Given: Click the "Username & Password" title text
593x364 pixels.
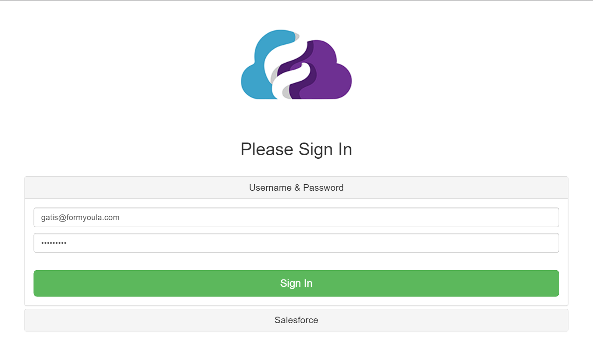Looking at the screenshot, I should click(x=296, y=188).
